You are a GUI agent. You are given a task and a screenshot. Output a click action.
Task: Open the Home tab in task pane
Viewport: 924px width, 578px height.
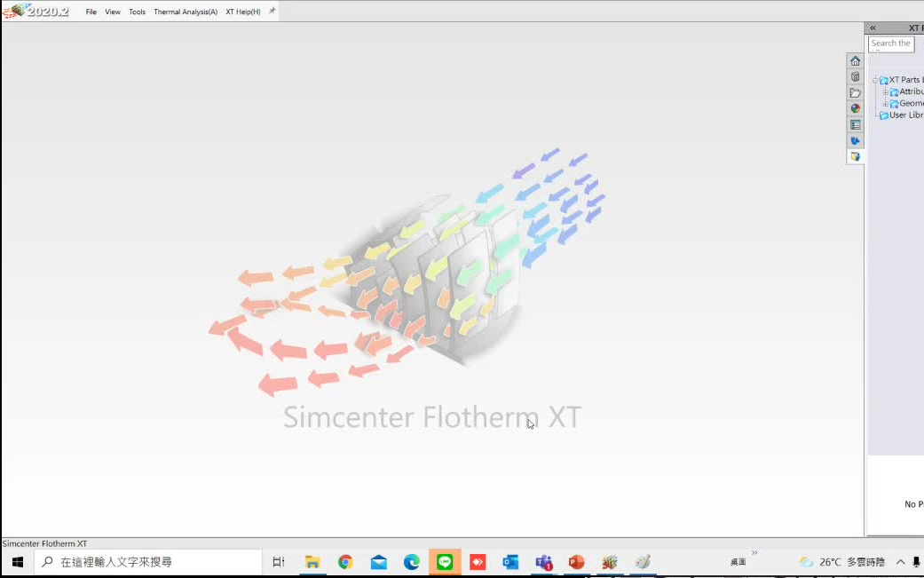point(855,61)
